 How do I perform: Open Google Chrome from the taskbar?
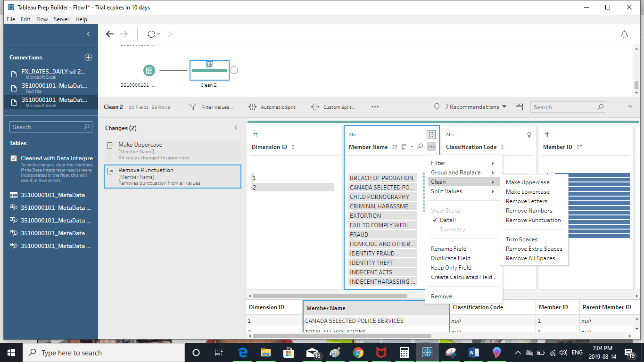358,353
